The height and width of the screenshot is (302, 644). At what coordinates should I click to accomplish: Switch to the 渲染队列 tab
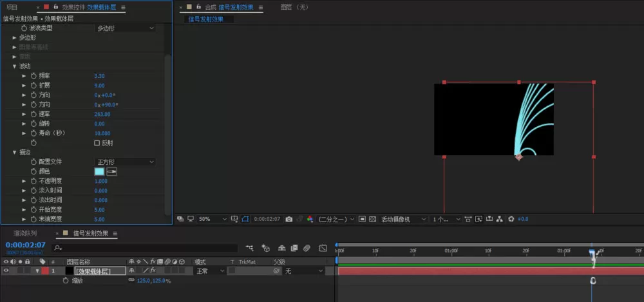pos(24,233)
